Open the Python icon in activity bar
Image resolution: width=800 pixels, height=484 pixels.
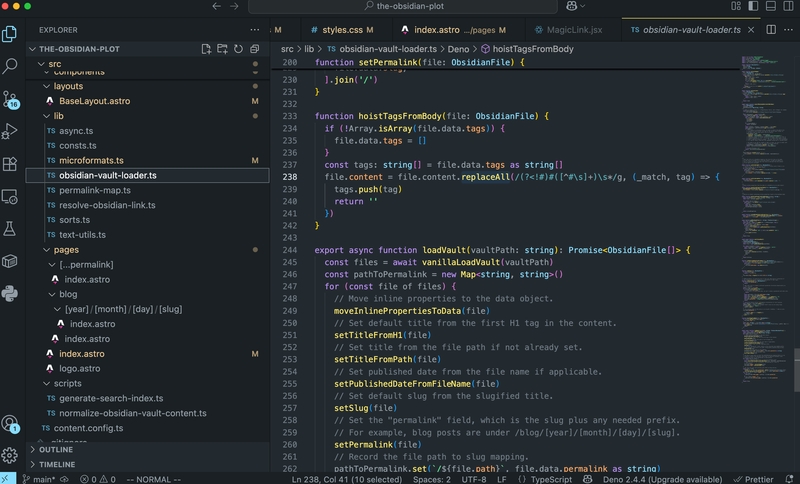point(11,293)
